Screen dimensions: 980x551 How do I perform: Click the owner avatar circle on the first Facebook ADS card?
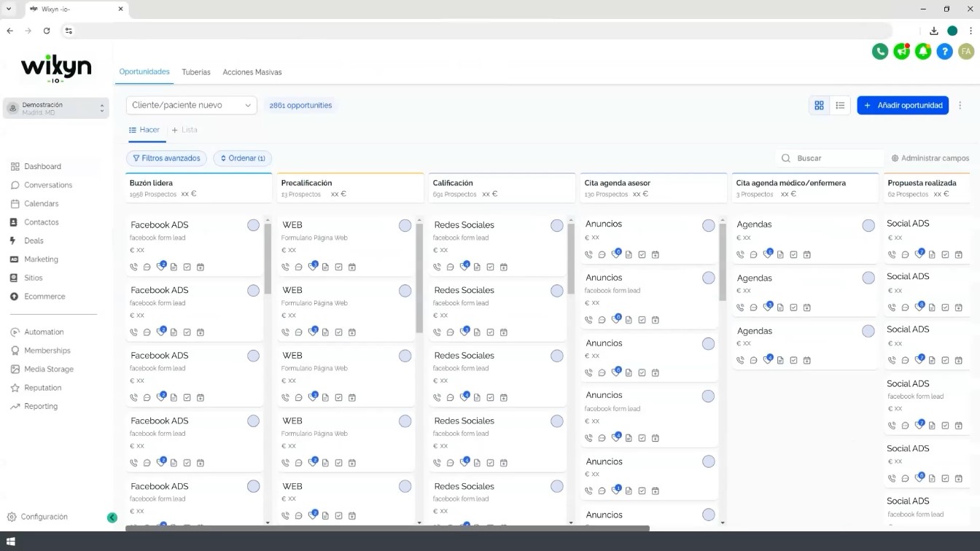pyautogui.click(x=253, y=225)
